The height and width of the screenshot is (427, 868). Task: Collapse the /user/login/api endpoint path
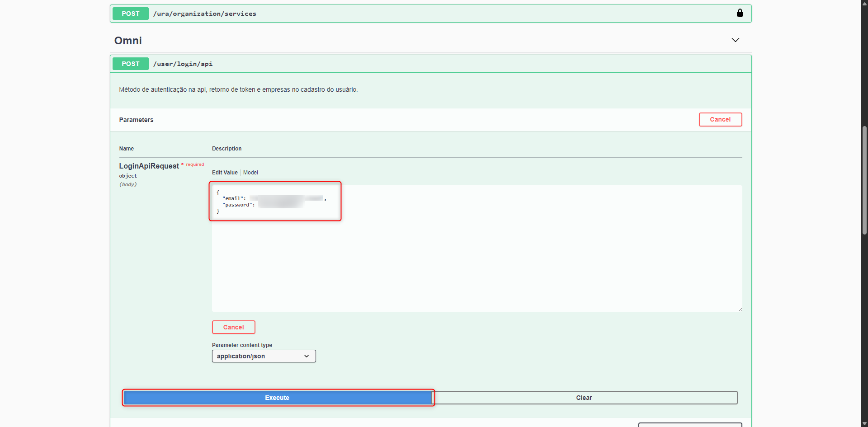click(x=183, y=64)
